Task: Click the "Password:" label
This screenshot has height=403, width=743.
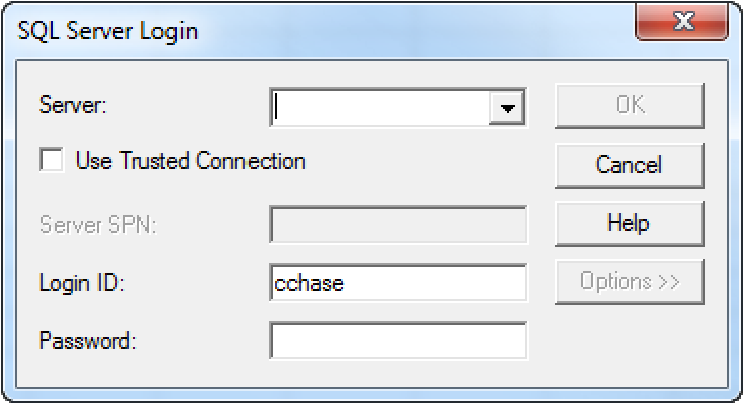Action: [x=87, y=339]
